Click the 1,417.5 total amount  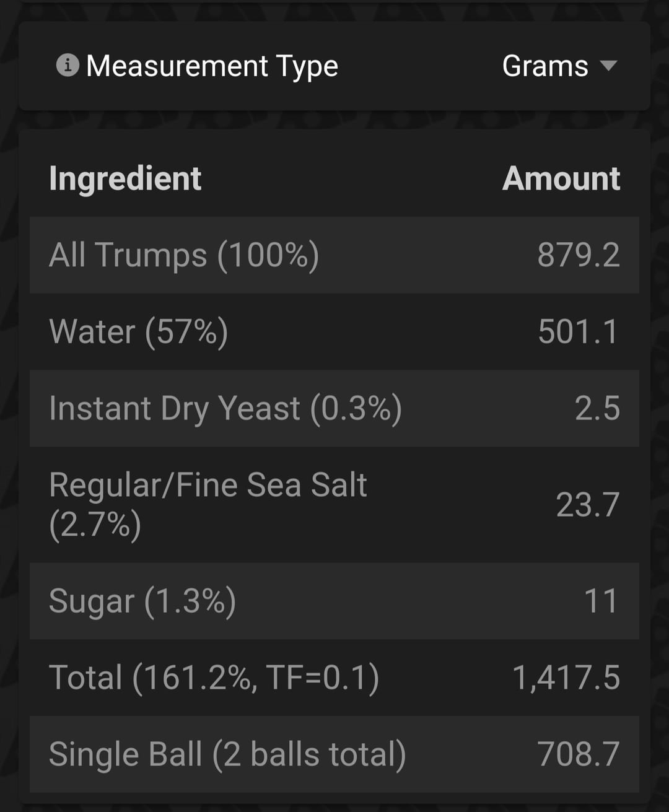tap(566, 677)
